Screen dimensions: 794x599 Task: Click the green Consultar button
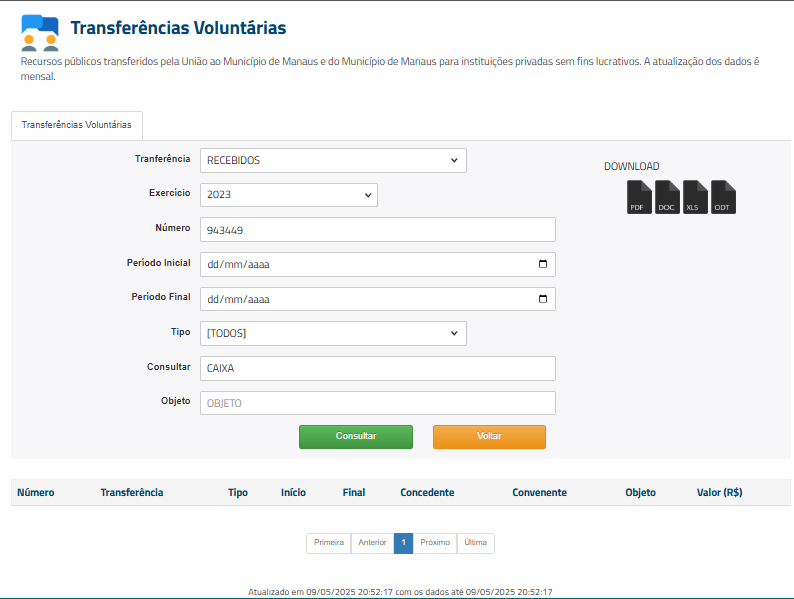356,436
